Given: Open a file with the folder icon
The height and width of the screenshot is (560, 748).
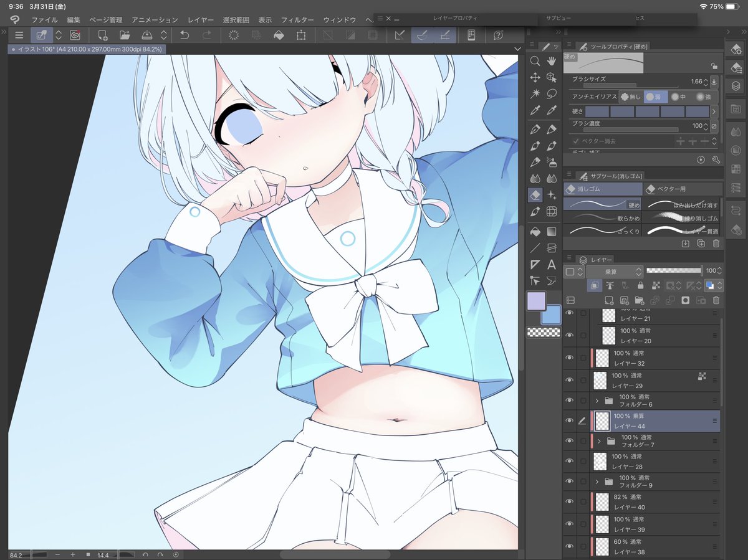Looking at the screenshot, I should tap(125, 36).
